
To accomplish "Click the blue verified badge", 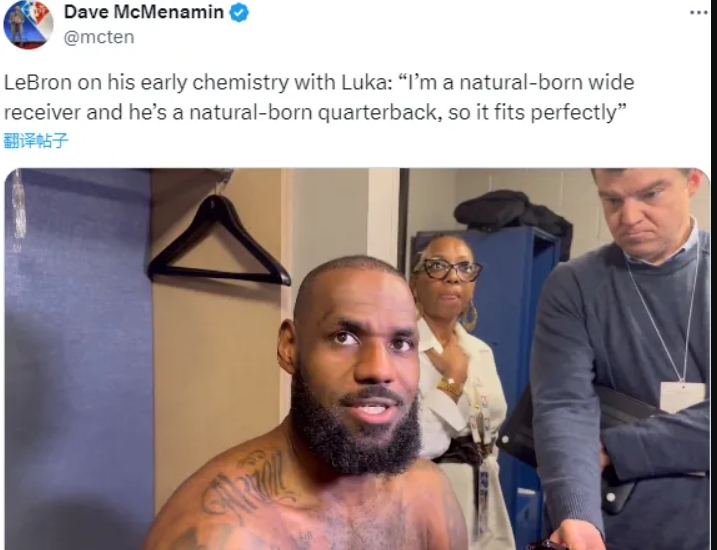I will pyautogui.click(x=239, y=12).
